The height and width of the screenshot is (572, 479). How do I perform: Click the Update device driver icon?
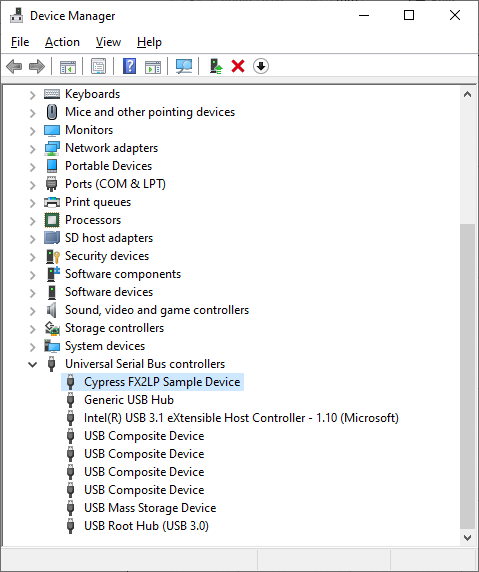coord(216,66)
